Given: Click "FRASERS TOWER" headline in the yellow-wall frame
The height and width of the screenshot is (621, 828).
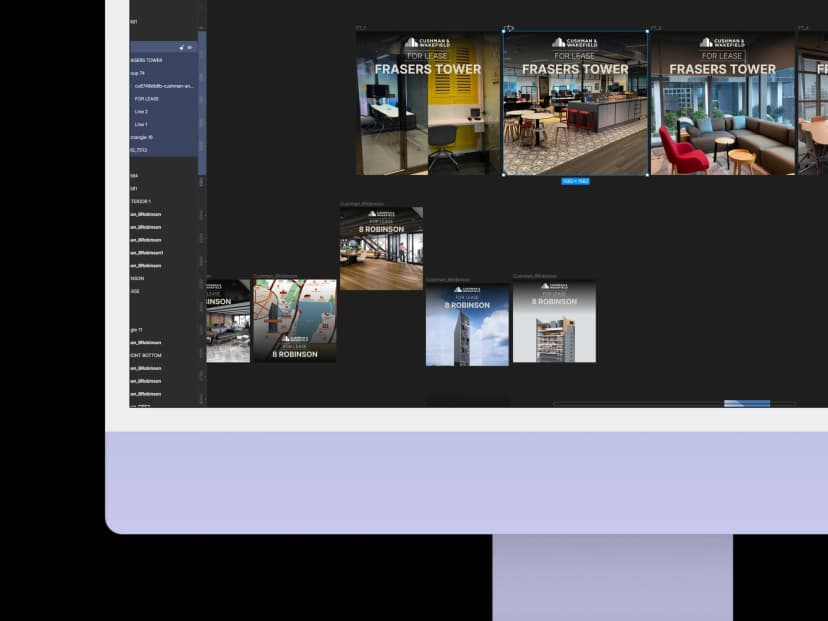Looking at the screenshot, I should 428,69.
